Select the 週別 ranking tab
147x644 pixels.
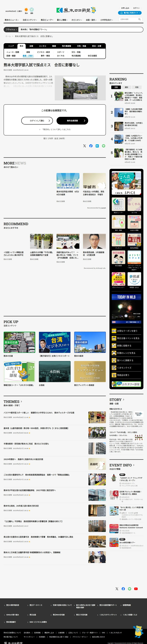pos(126,87)
